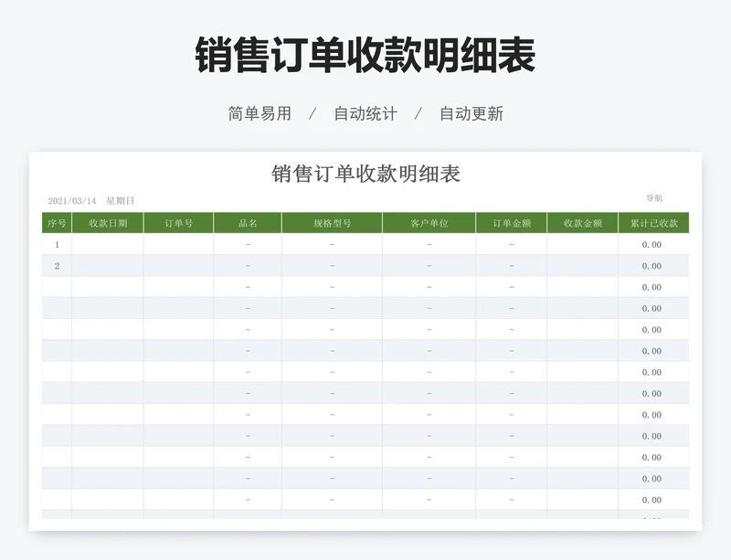The height and width of the screenshot is (560, 731).
Task: Click the 收款日期 input cell in row 1
Action: click(108, 244)
